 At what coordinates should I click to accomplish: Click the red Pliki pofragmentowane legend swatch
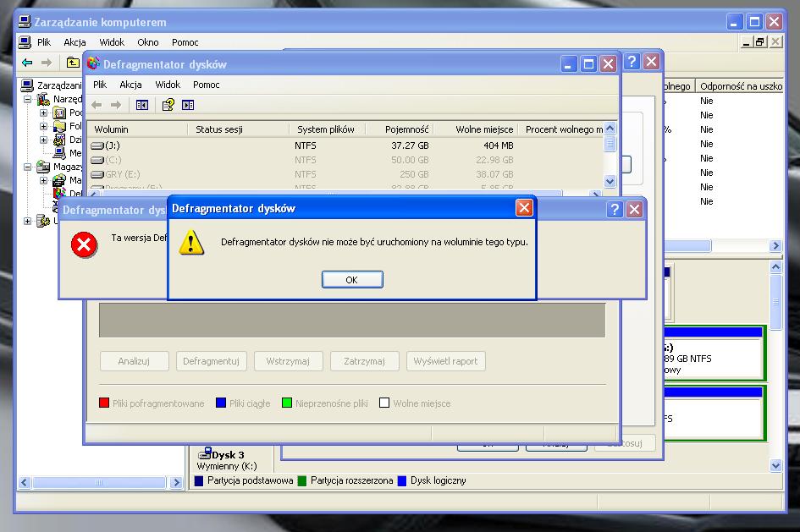point(104,403)
